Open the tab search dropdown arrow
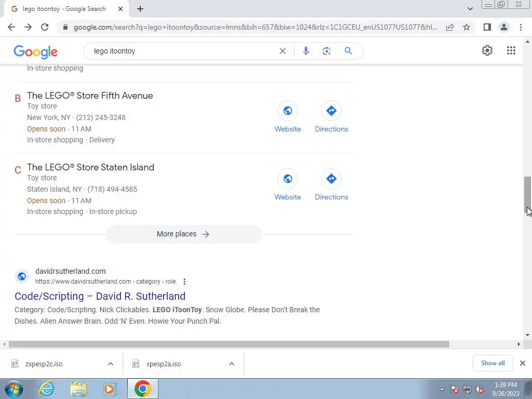The width and height of the screenshot is (532, 399). [470, 9]
